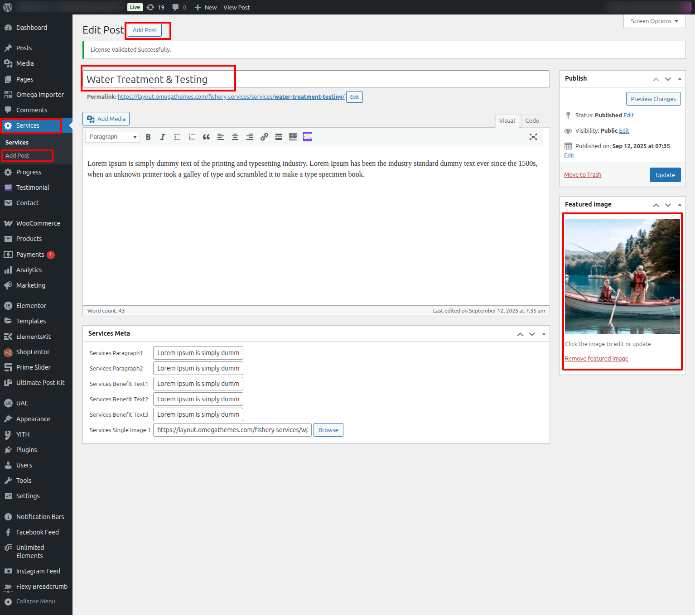Image resolution: width=695 pixels, height=616 pixels.
Task: Insert a bulleted list
Action: tap(177, 137)
